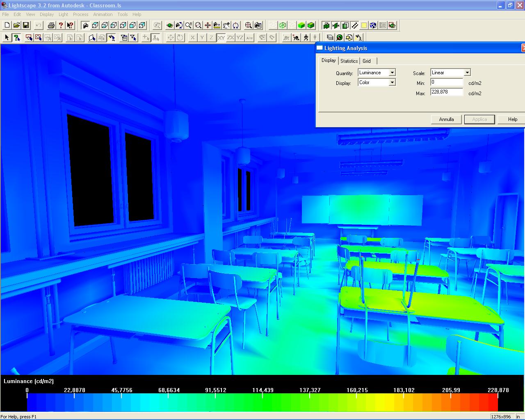This screenshot has width=525, height=420.
Task: Toggle the Perspective view button
Action: coord(85,25)
